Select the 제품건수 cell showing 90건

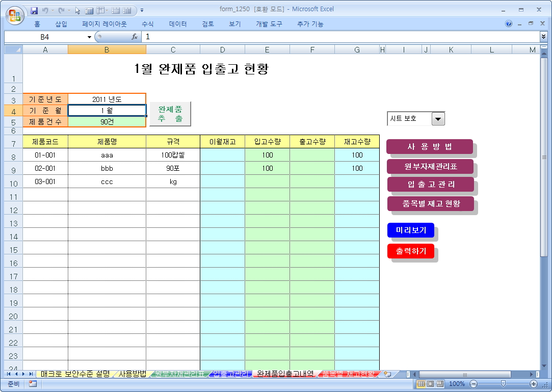(107, 122)
